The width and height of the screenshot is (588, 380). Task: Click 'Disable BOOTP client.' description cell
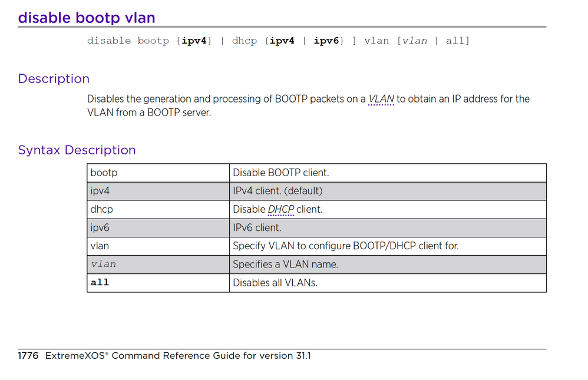[x=388, y=173]
